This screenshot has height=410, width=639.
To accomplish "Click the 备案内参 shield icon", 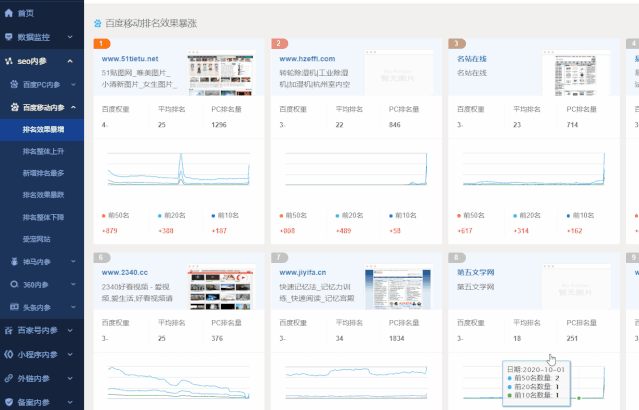I will (9, 402).
